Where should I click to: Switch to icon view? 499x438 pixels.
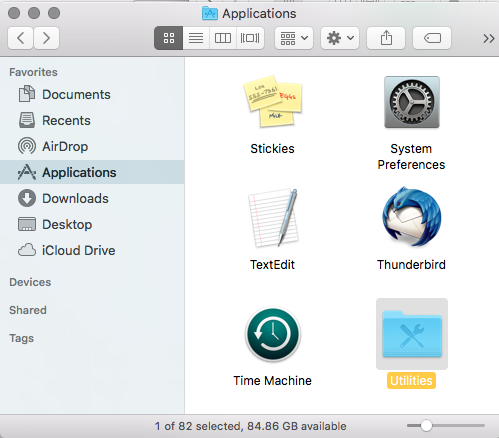[169, 38]
